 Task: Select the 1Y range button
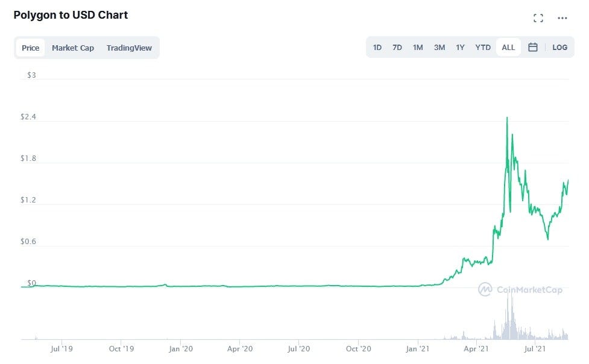pos(460,47)
